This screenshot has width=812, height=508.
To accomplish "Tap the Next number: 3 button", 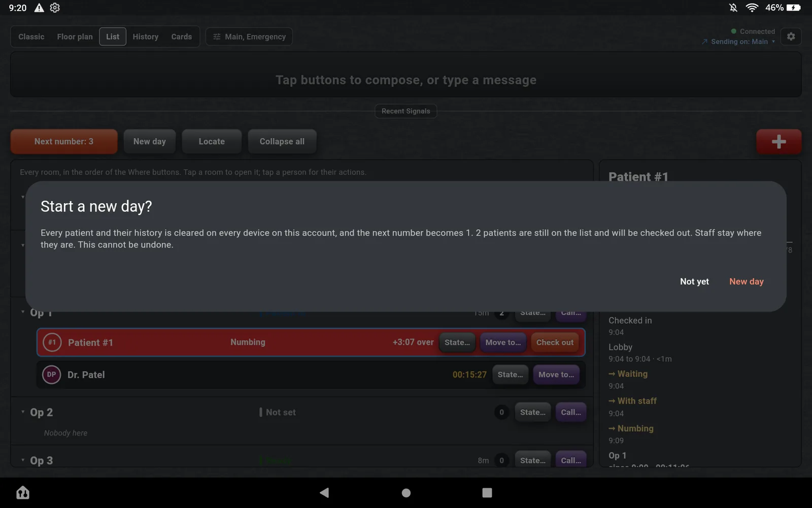I will pos(64,142).
